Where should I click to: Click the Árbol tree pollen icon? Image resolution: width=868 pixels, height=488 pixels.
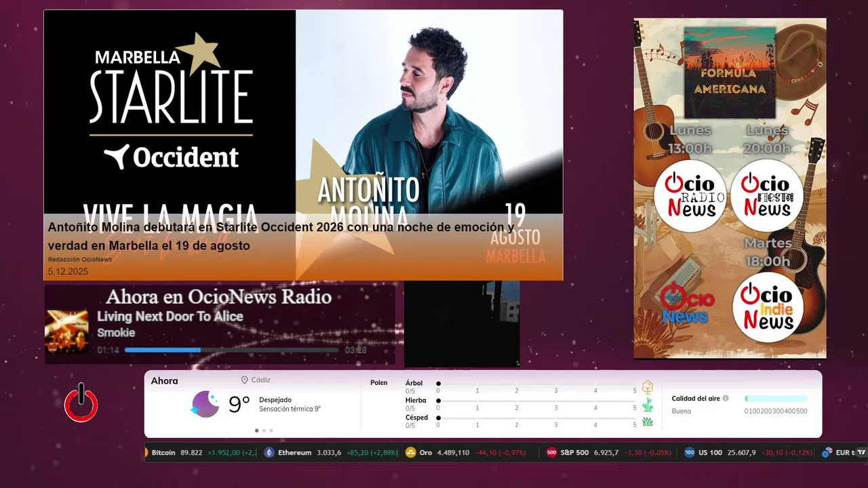click(648, 387)
